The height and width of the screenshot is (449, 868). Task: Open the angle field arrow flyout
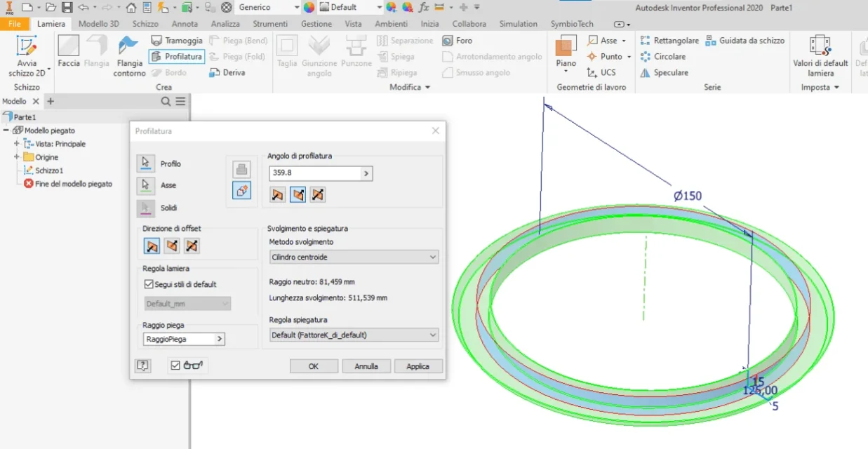[x=366, y=173]
